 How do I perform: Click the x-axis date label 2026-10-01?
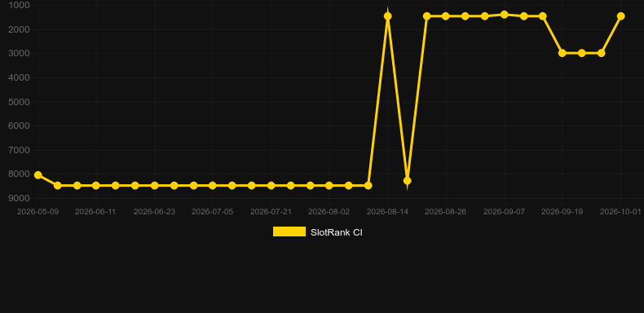tap(620, 212)
